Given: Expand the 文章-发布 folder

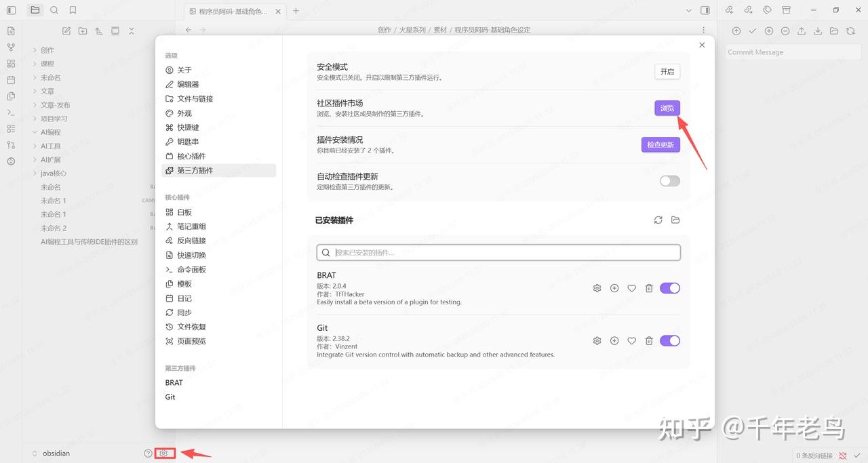Looking at the screenshot, I should [x=54, y=105].
